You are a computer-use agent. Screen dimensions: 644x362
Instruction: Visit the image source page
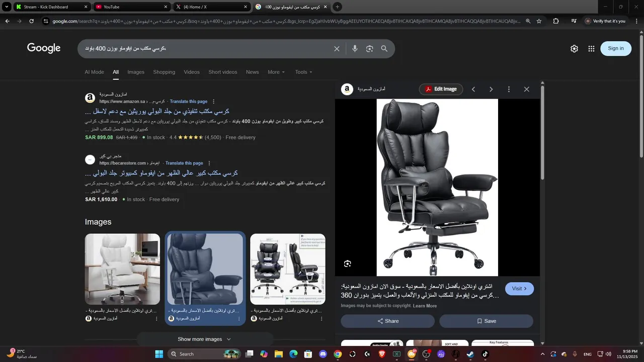pos(520,289)
